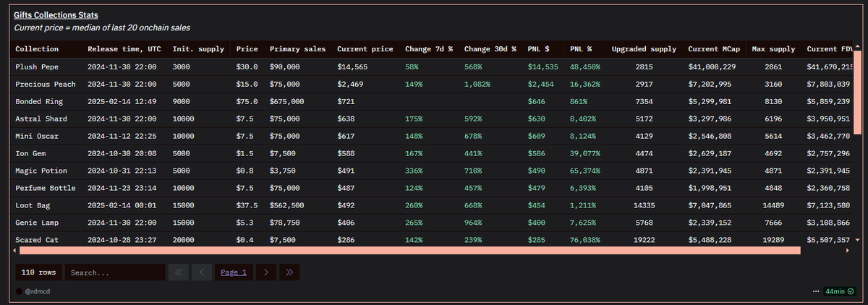Sort by Init. supply column header
This screenshot has width=868, height=305.
[198, 49]
